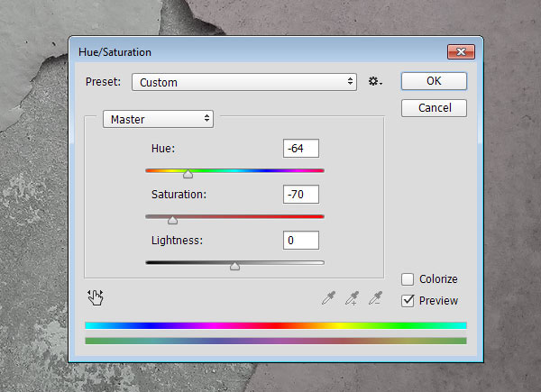Click the Hue value field
541x392 pixels.
301,149
